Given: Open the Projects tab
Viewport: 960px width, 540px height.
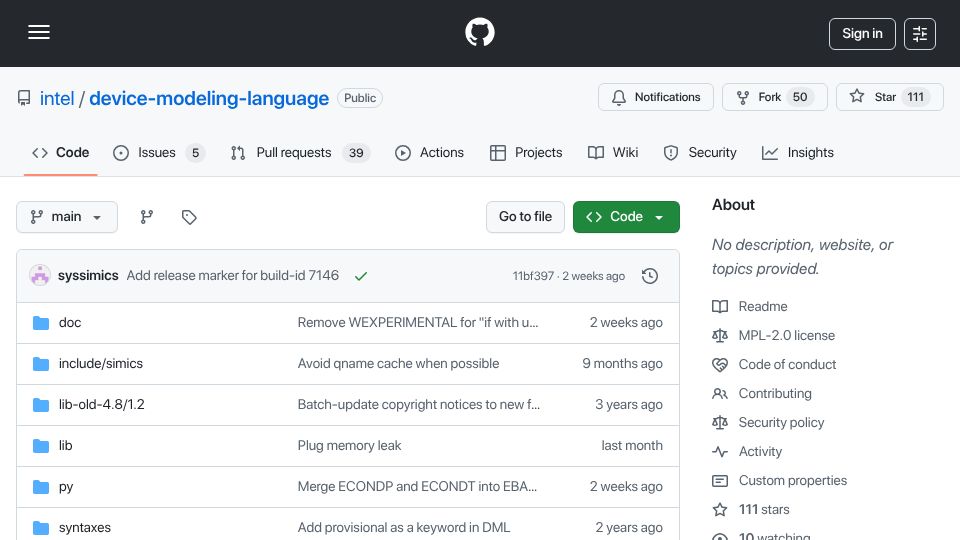Looking at the screenshot, I should [x=526, y=152].
